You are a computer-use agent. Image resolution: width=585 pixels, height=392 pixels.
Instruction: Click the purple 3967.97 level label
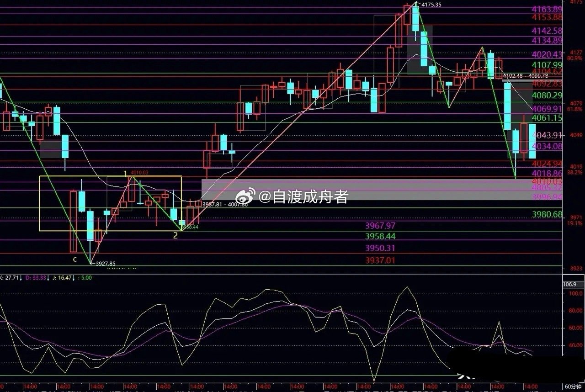point(380,226)
